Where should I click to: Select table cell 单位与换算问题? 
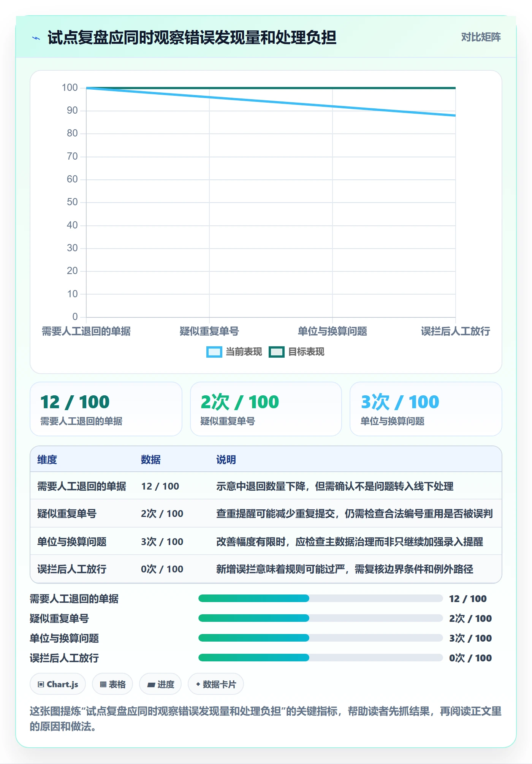pos(72,541)
